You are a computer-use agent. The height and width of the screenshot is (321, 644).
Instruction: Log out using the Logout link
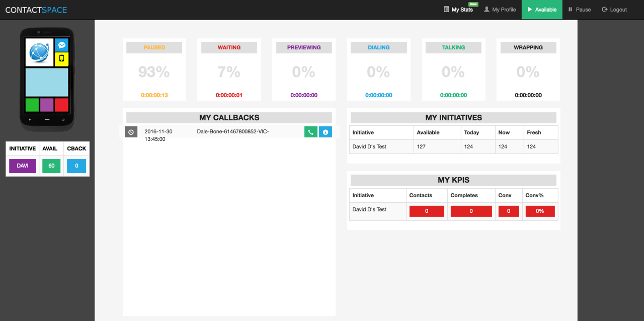point(614,10)
